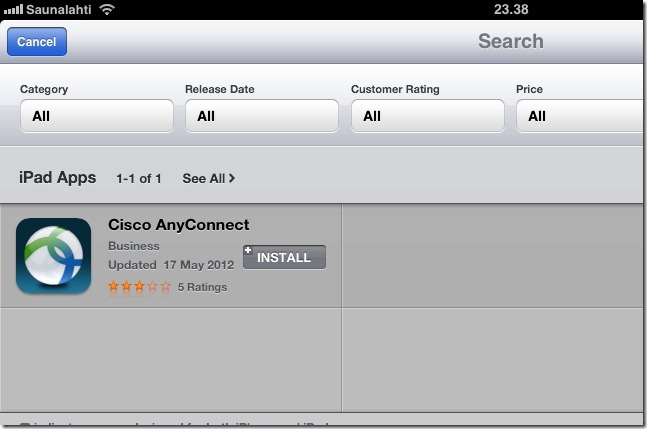This screenshot has height=429, width=647.
Task: Click the Search title in the header
Action: [x=510, y=41]
